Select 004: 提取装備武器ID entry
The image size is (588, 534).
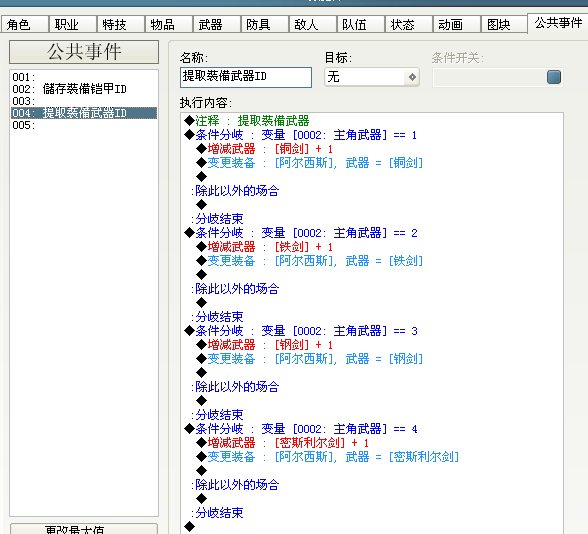point(84,113)
